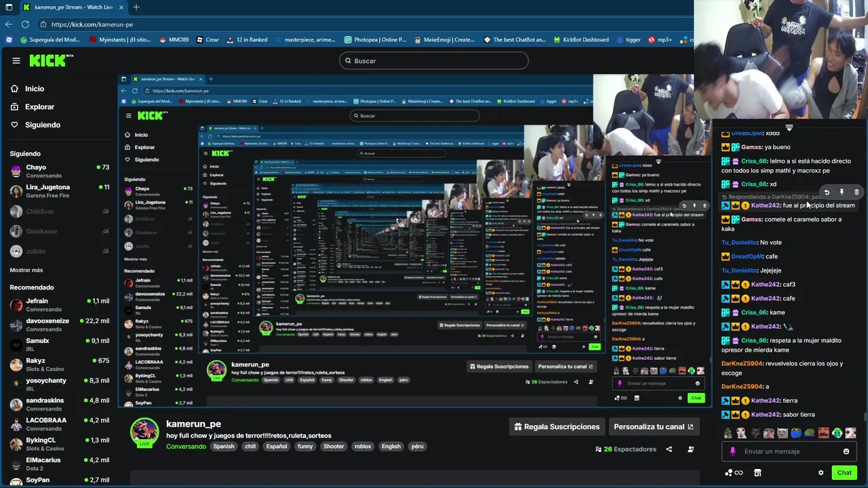Click the Conversando category link
868x488 pixels.
tap(186, 447)
